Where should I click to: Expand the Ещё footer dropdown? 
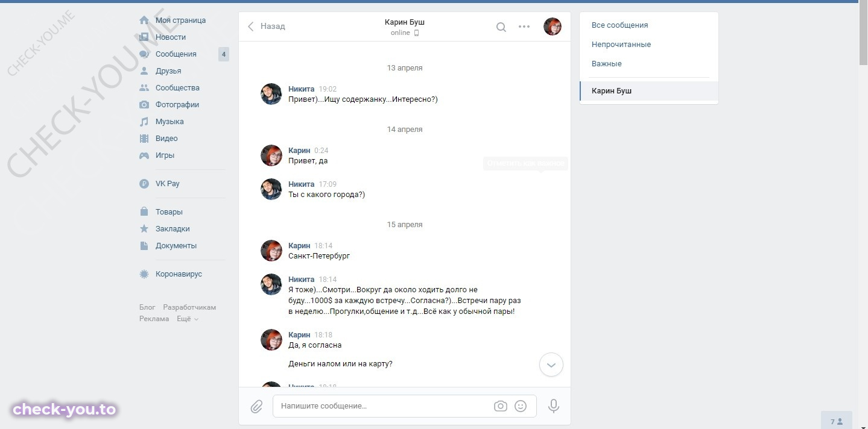pos(188,319)
